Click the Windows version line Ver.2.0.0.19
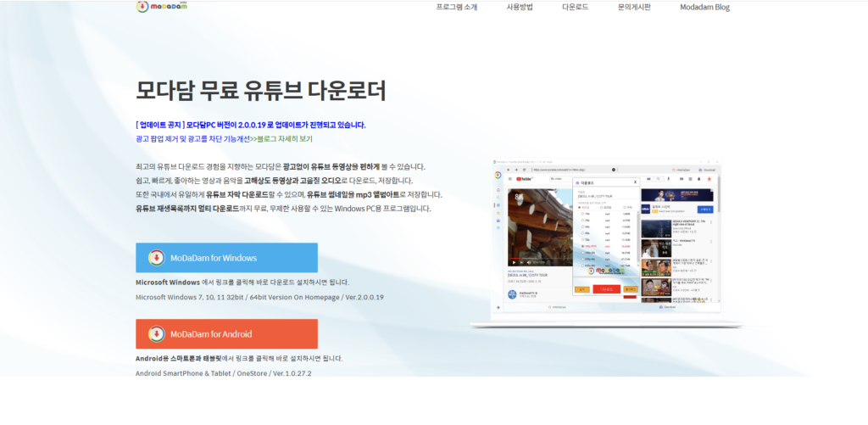This screenshot has width=868, height=425. click(259, 297)
